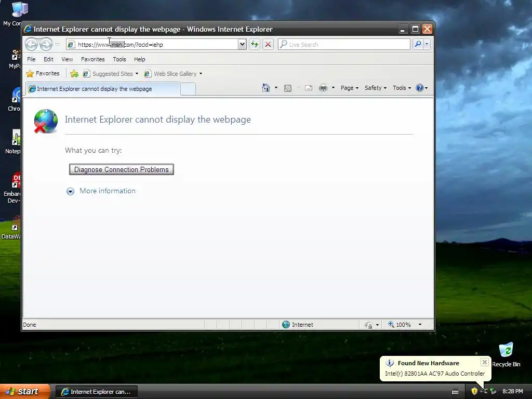The width and height of the screenshot is (532, 399).
Task: Open the File menu
Action: click(x=31, y=59)
